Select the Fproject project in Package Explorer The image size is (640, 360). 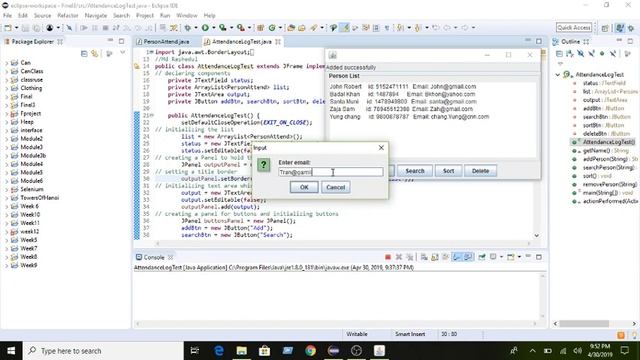tap(31, 113)
